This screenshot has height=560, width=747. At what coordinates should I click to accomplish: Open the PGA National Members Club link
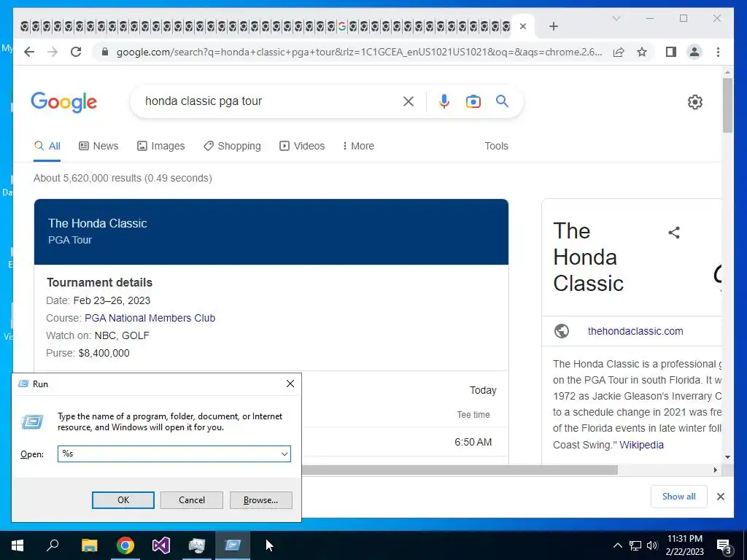pos(150,318)
